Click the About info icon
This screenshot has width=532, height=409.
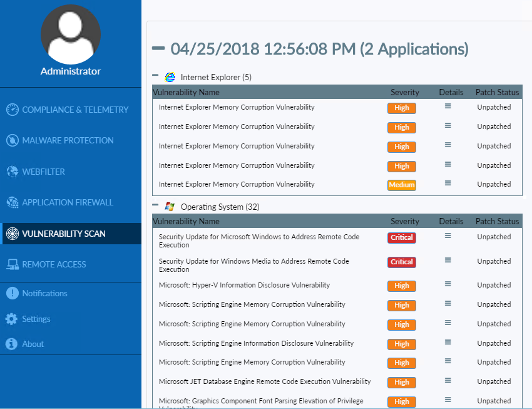coord(11,343)
